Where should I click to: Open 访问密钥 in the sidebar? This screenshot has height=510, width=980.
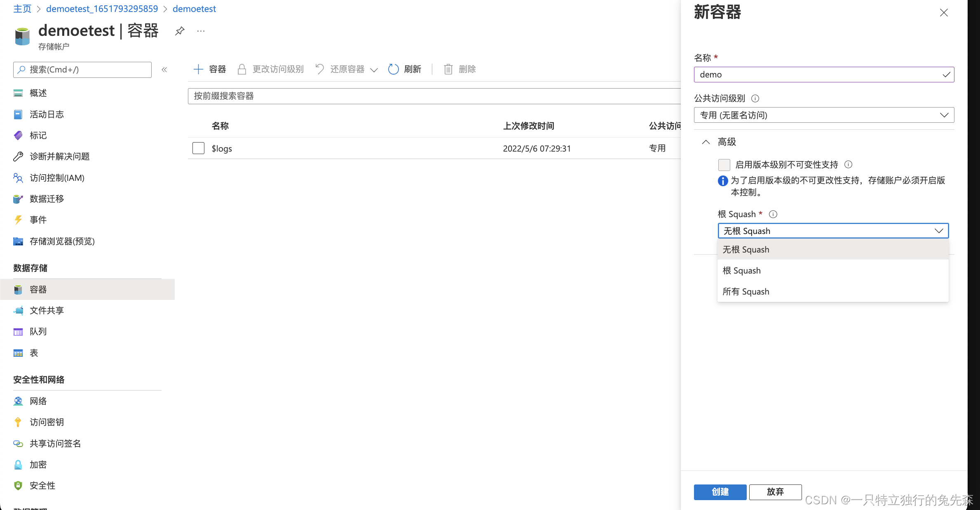pos(47,422)
